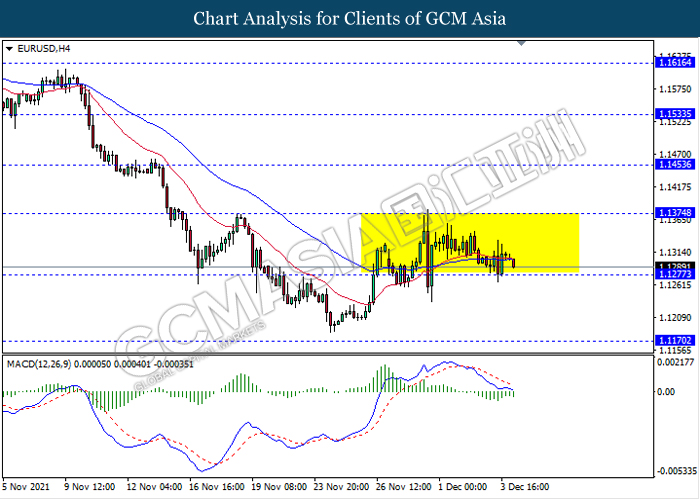Click the 1.15335 price level label
700x500 pixels.
coord(675,114)
